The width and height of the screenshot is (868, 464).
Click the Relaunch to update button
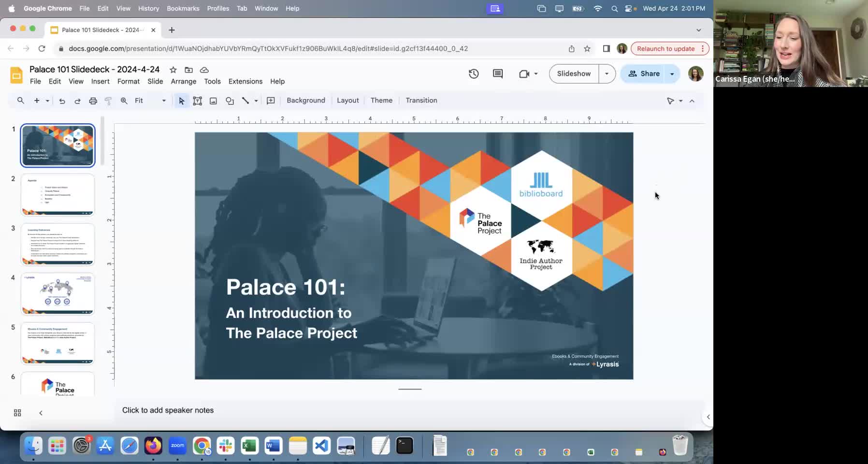point(665,48)
